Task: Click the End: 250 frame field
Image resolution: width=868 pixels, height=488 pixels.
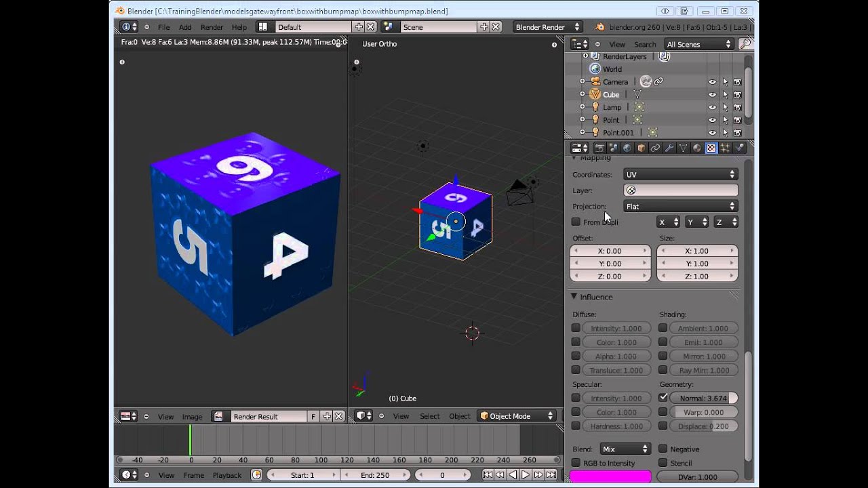Action: pyautogui.click(x=374, y=475)
